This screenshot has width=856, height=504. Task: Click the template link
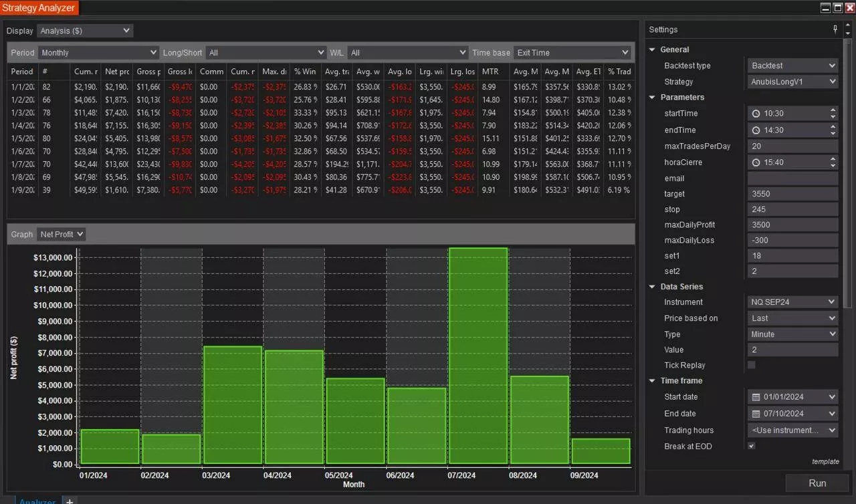[825, 461]
